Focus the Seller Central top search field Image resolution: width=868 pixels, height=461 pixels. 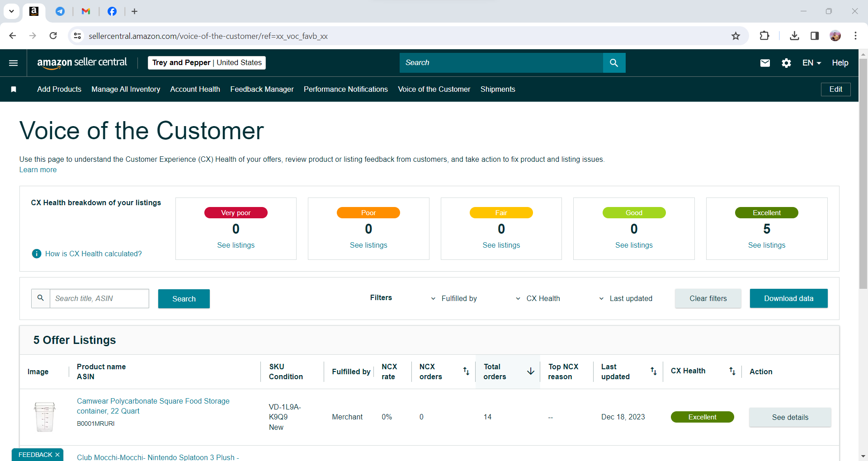[501, 63]
